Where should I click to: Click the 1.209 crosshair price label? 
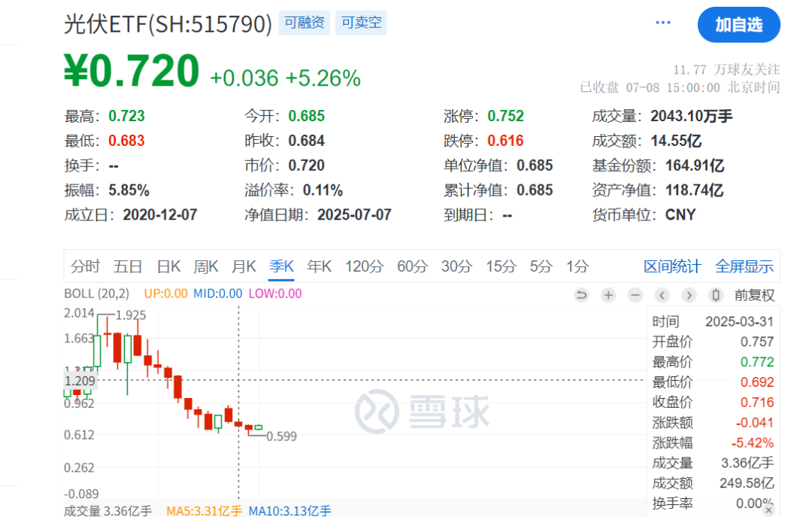pos(80,381)
